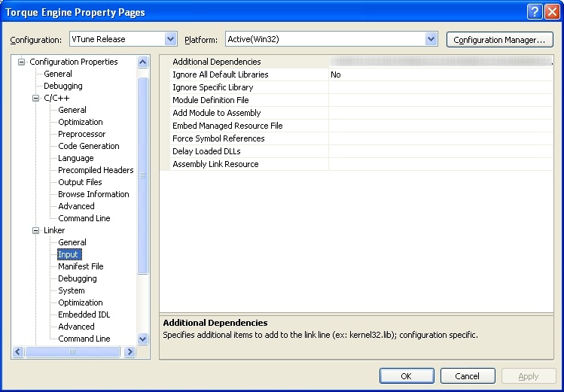Click the Configuration Manager button
564x392 pixels.
click(x=499, y=39)
